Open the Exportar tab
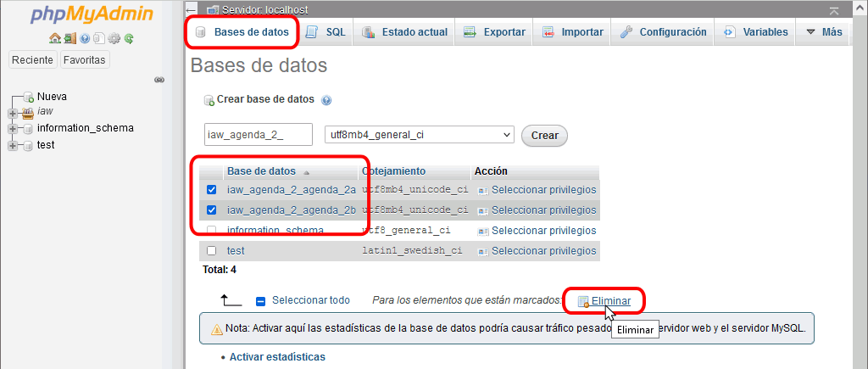Screen dimensions: 868x369 click(494, 32)
